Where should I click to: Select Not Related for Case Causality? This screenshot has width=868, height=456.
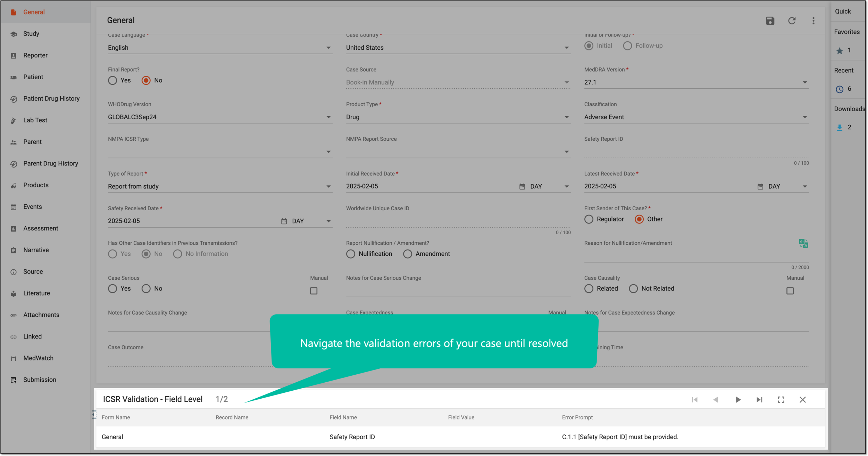633,289
